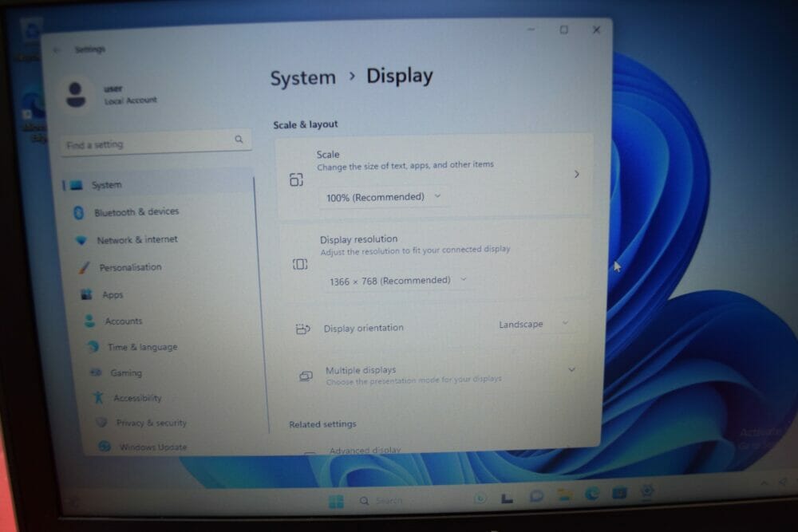Open File Explorer from the taskbar
This screenshot has width=798, height=532.
pos(563,495)
